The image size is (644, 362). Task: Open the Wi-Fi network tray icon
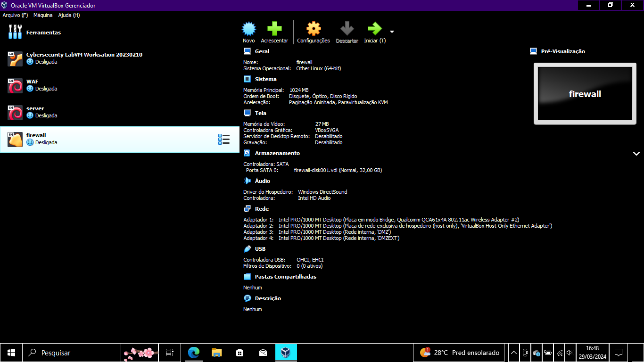pos(560,353)
